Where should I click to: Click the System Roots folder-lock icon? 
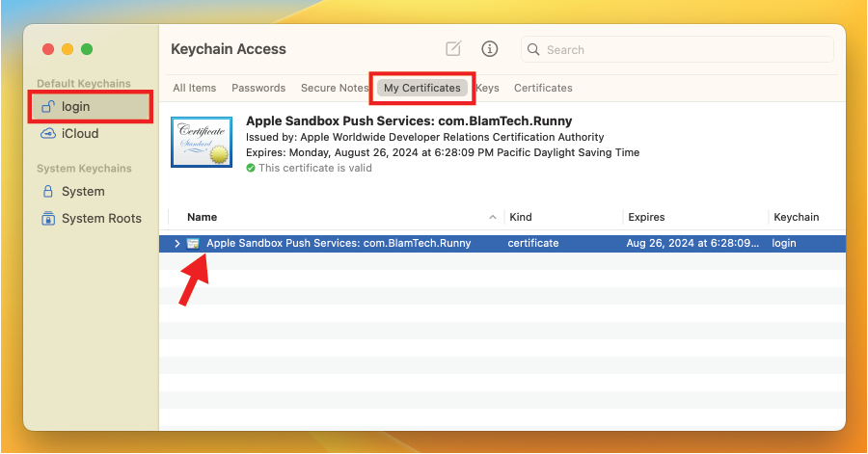coord(48,219)
